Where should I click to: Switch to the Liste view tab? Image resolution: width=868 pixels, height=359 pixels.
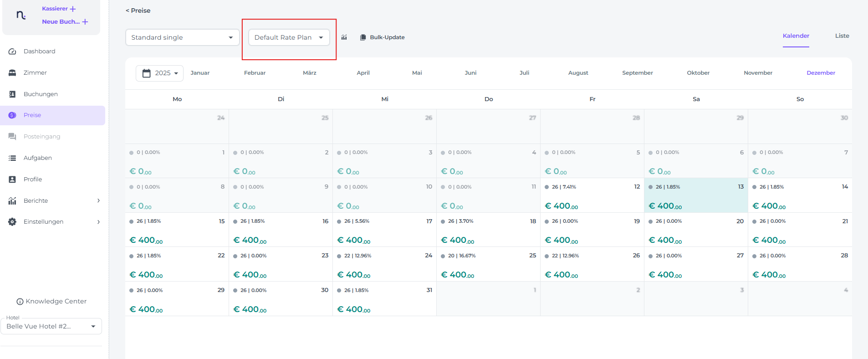pyautogui.click(x=842, y=36)
